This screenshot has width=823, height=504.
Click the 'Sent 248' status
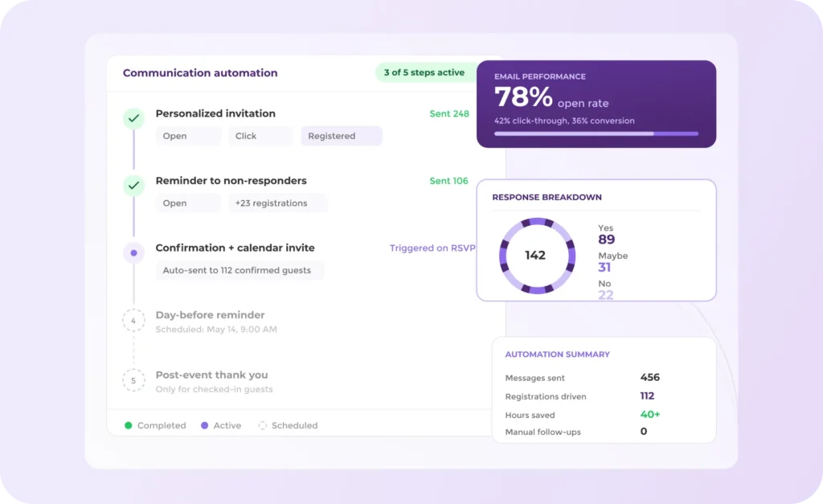[x=449, y=114]
